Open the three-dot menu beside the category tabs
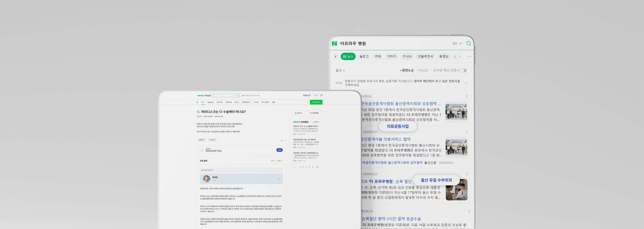This screenshot has width=644, height=229. click(469, 57)
